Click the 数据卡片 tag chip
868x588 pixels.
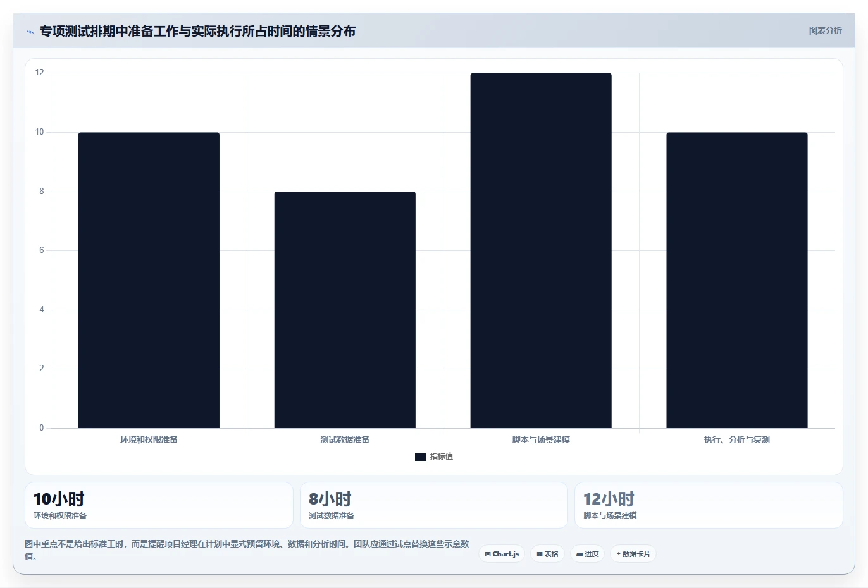pyautogui.click(x=633, y=554)
